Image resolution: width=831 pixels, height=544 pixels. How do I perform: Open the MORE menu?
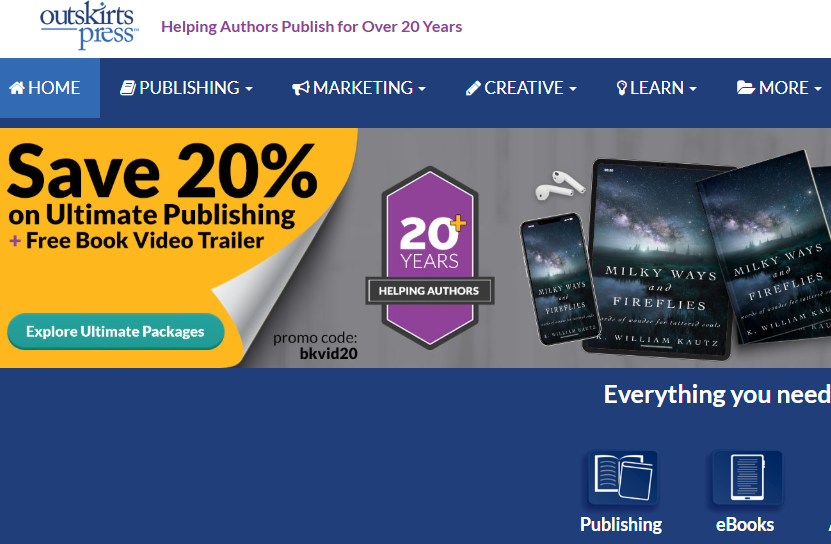[779, 88]
